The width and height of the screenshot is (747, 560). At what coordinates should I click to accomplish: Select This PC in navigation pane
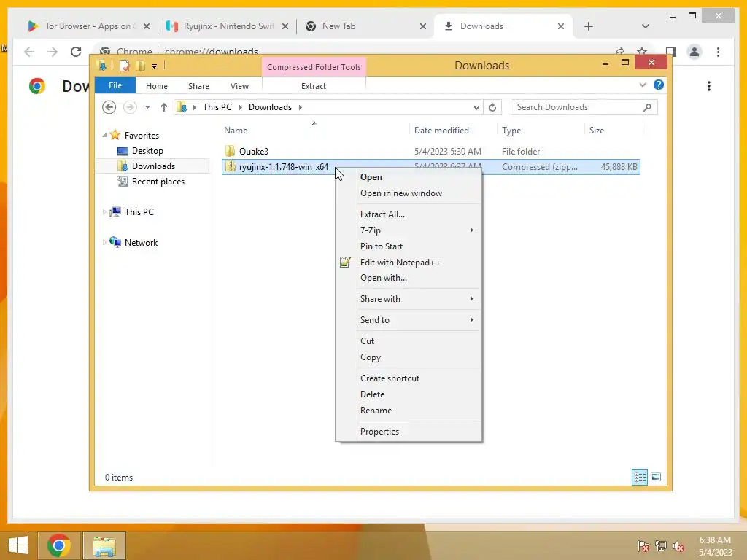point(139,212)
